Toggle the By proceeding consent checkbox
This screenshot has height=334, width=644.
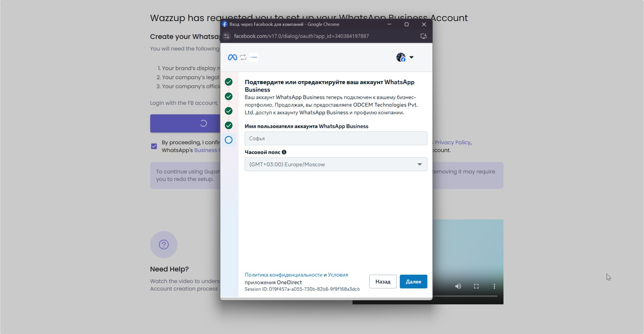tap(154, 146)
